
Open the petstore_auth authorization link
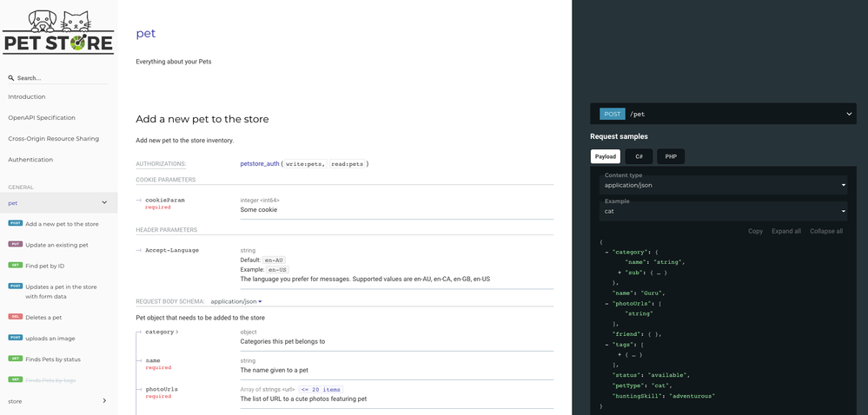click(x=260, y=163)
